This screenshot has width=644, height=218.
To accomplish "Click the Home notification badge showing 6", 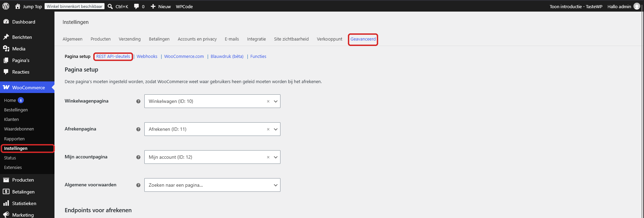I will coord(21,100).
